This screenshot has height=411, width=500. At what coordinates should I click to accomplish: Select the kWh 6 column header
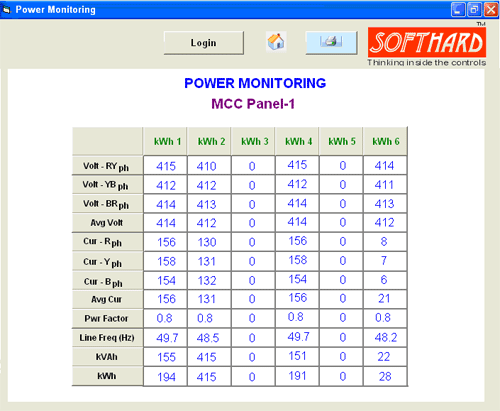click(385, 141)
